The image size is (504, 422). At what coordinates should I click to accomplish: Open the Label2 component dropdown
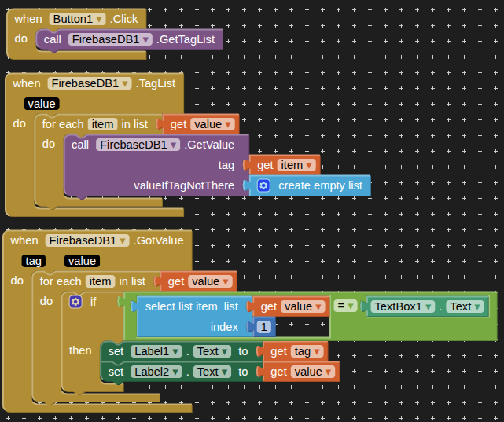click(176, 372)
